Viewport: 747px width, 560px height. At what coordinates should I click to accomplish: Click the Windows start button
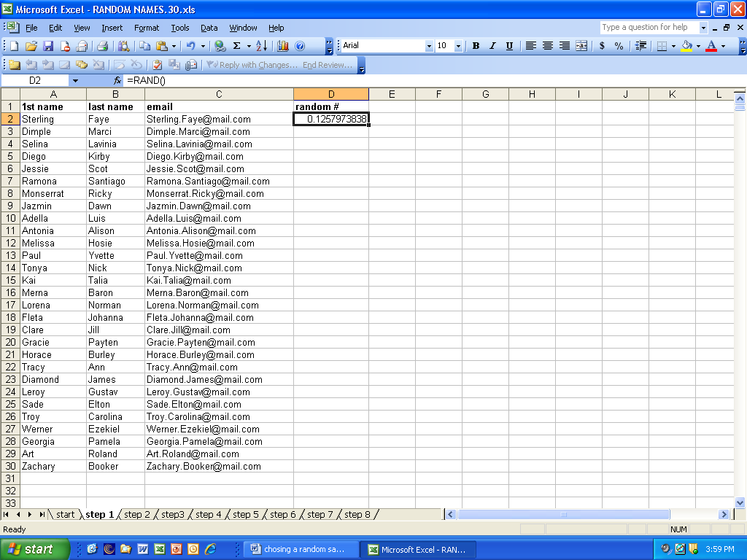pos(34,549)
